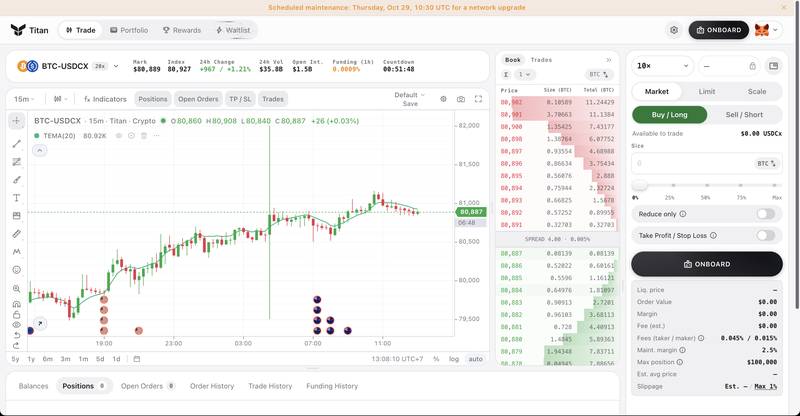Viewport: 800px width, 416px height.
Task: Hide all drawings with eye icon
Action: [16, 325]
